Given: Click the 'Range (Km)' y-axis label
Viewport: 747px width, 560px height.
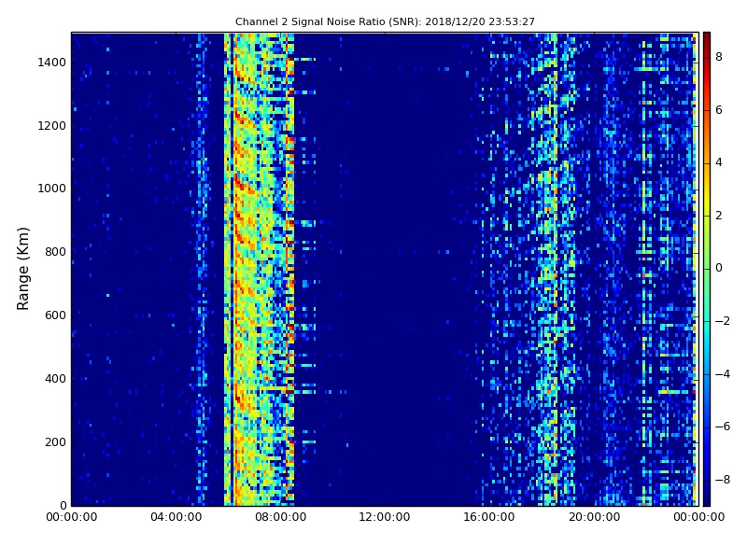Looking at the screenshot, I should point(22,269).
